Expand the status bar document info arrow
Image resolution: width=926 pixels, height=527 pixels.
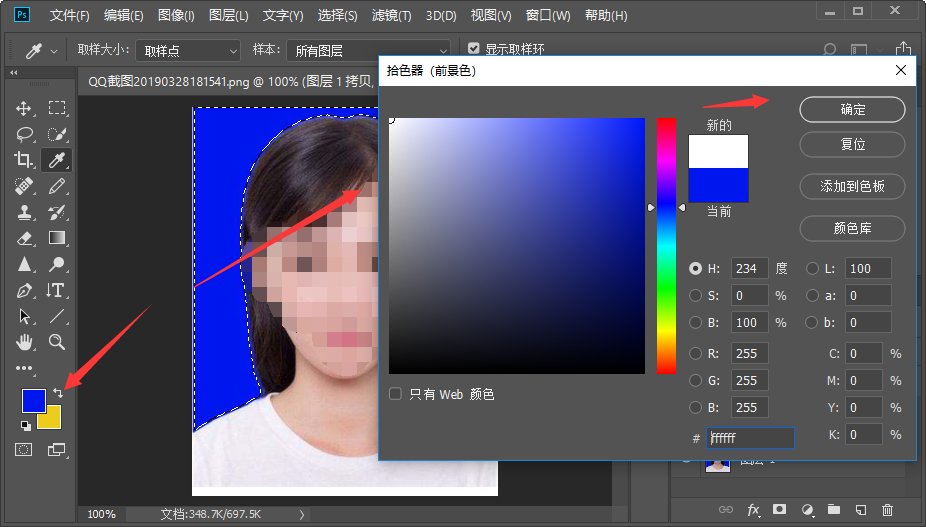point(302,514)
